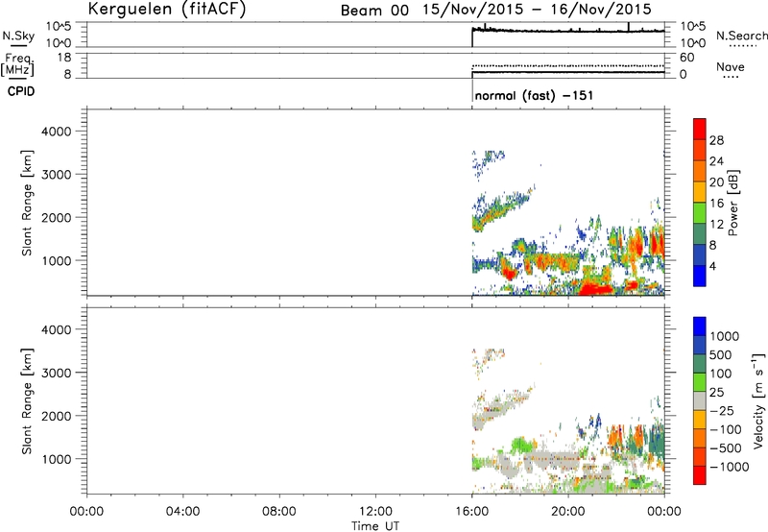Image resolution: width=768 pixels, height=532 pixels.
Task: Click the 'N.Sky' legend label
Action: (18, 36)
